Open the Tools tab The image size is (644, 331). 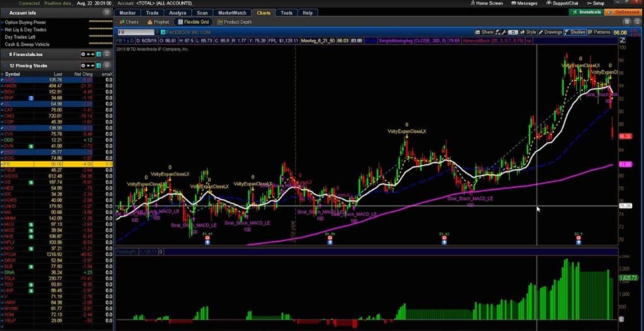pos(286,13)
